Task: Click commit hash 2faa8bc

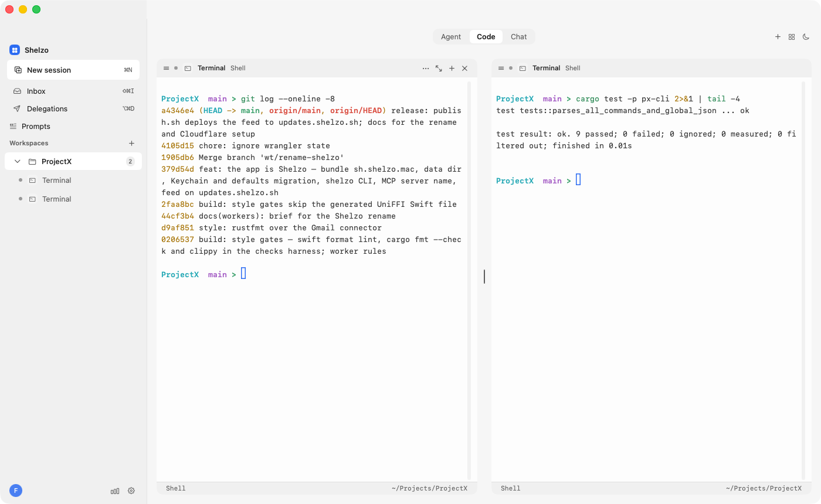Action: click(x=178, y=204)
